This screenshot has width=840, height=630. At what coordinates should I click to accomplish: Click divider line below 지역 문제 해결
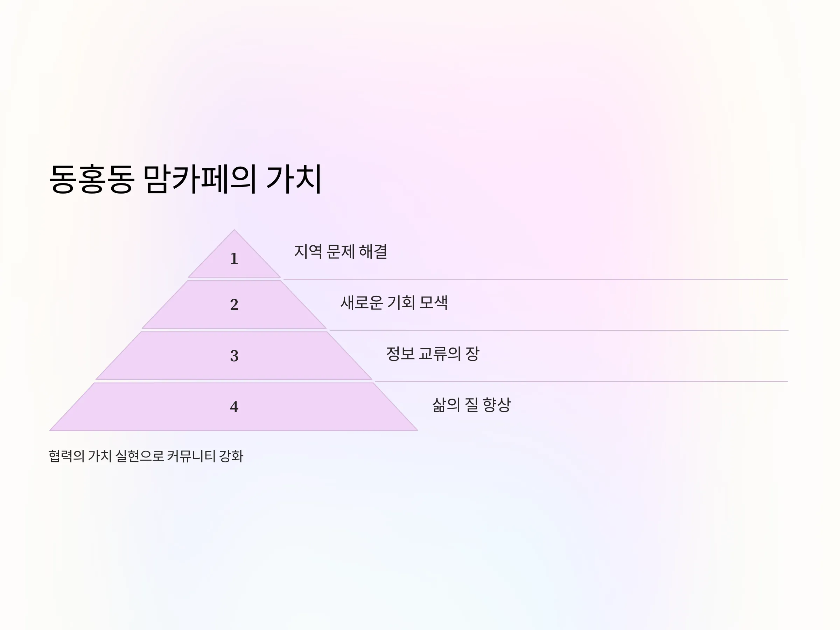536,280
